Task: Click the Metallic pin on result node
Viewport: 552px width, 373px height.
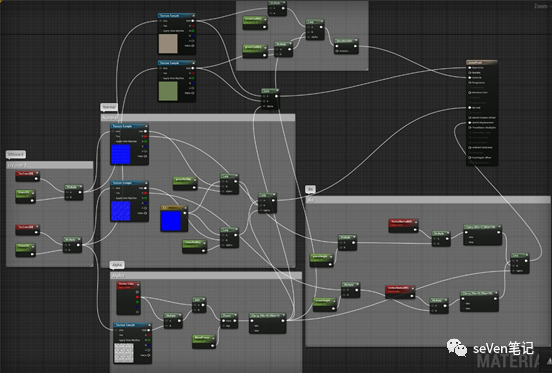Action: click(x=470, y=72)
